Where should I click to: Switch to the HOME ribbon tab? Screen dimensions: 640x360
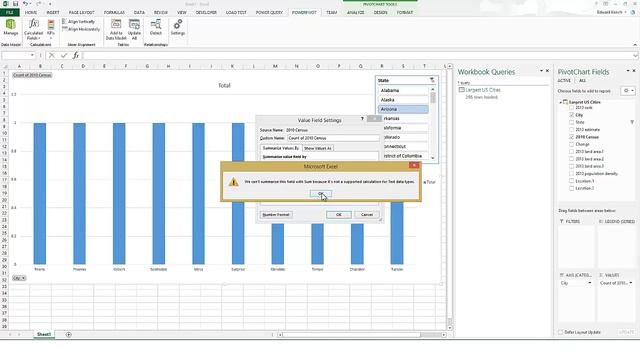coord(31,13)
